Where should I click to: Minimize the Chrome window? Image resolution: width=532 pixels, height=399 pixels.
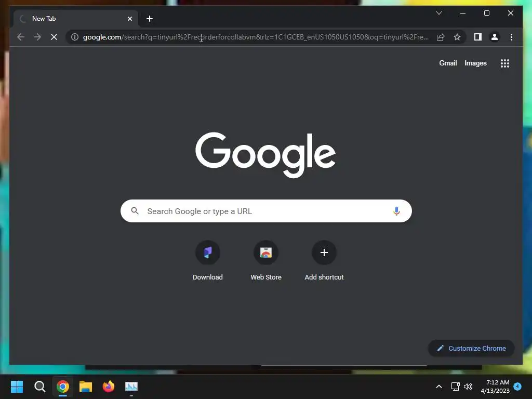point(463,13)
